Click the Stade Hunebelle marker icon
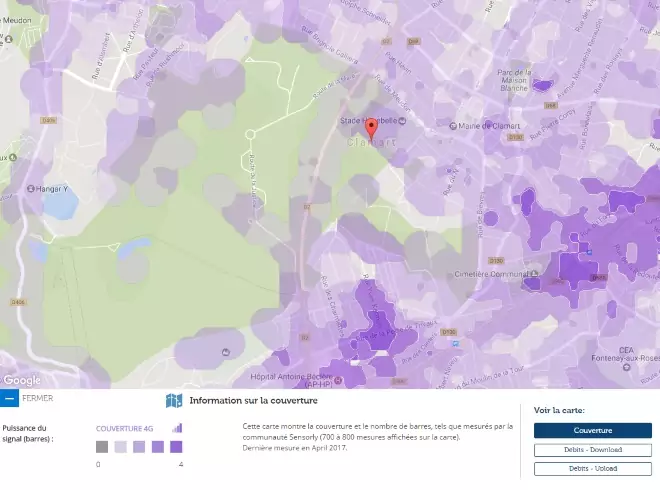This screenshot has width=660, height=490. coord(402,120)
